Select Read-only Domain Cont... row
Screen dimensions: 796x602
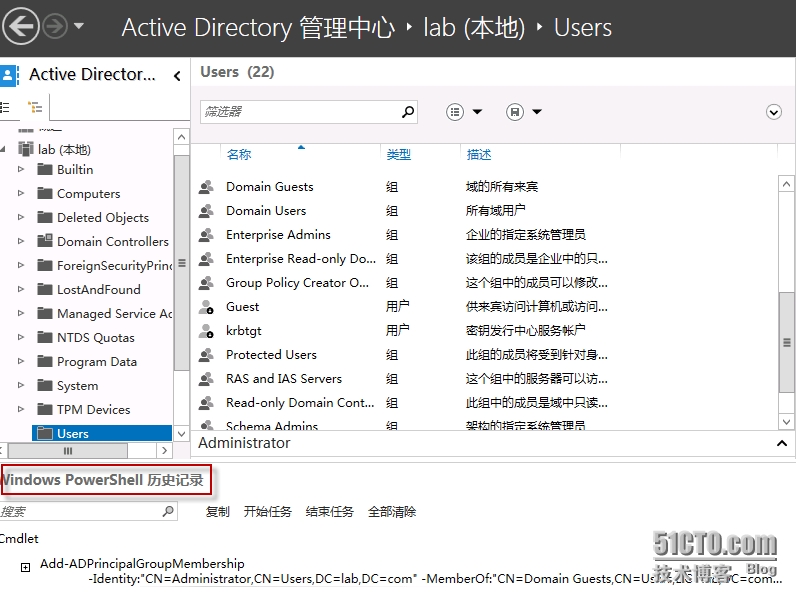point(483,403)
